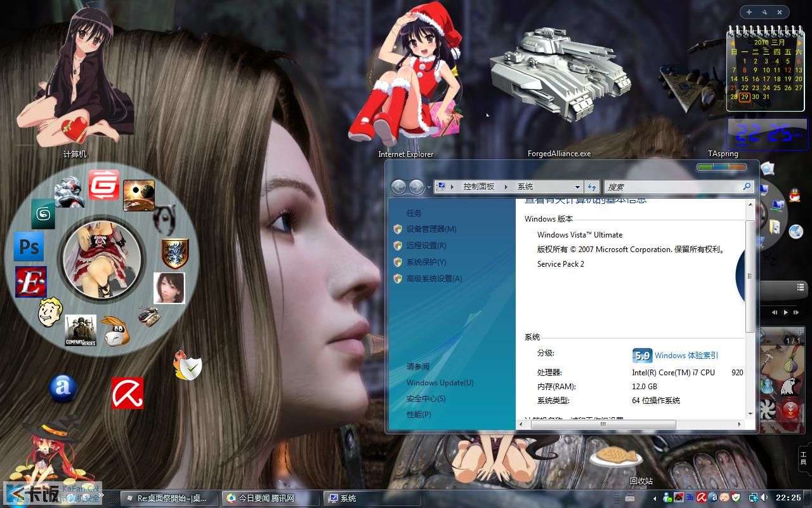Open Windows Update(U) link

click(440, 382)
